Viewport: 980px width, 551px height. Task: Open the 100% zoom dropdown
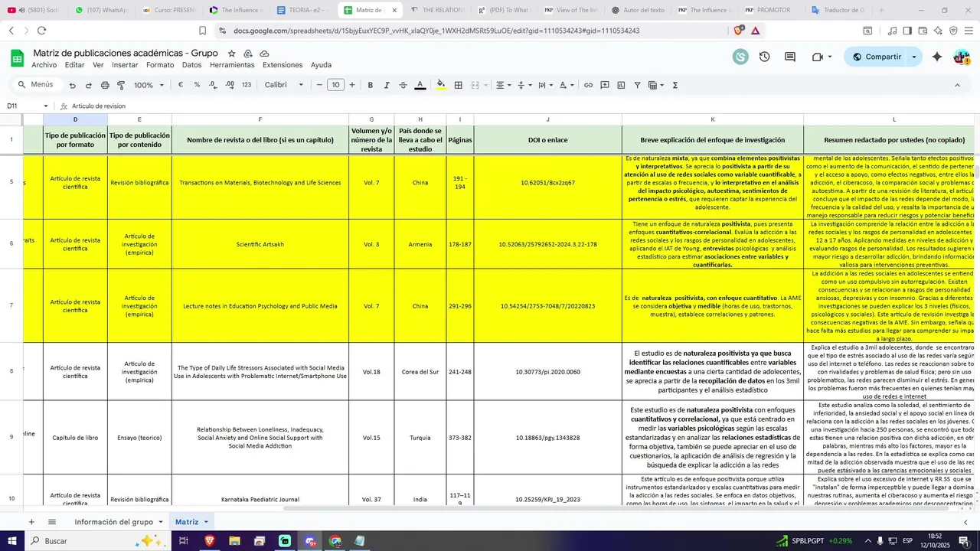pyautogui.click(x=148, y=85)
